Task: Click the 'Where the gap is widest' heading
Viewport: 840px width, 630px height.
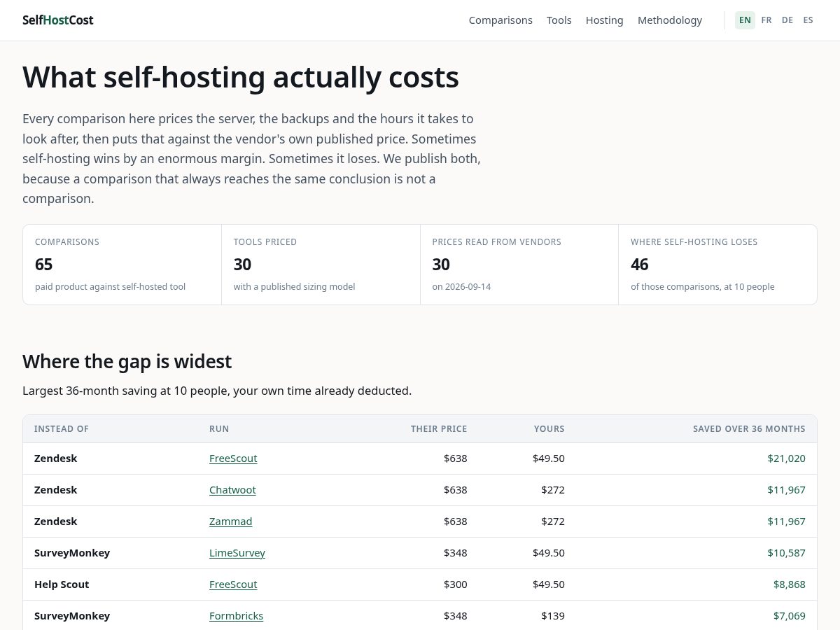Action: click(x=127, y=362)
